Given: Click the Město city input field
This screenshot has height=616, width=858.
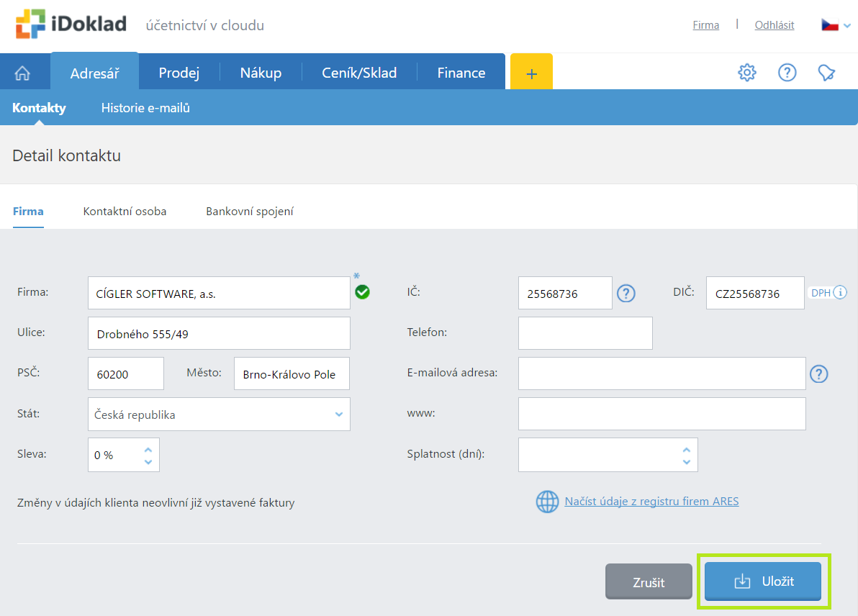Looking at the screenshot, I should (292, 373).
